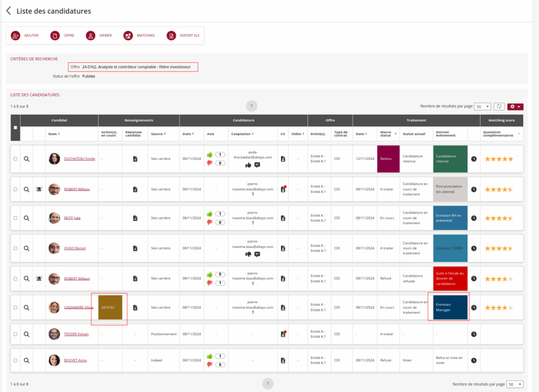
Task: Click the refresh icon next to results per page
Action: coord(500,106)
